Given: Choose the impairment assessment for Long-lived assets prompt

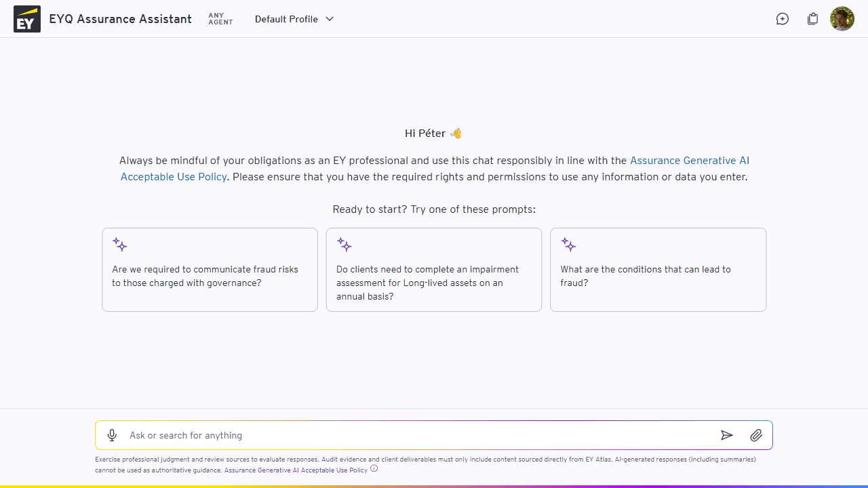Looking at the screenshot, I should pos(434,270).
